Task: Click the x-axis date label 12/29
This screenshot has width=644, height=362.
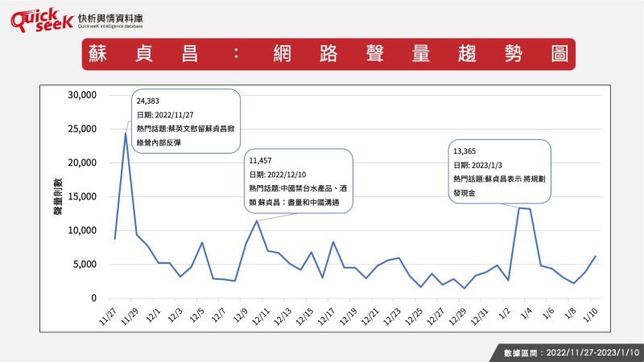Action: point(457,316)
